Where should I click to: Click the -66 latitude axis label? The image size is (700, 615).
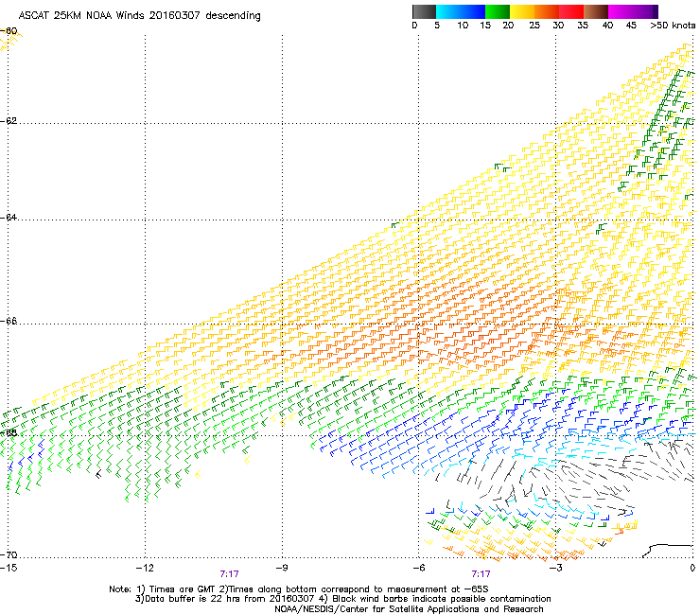[x=9, y=322]
